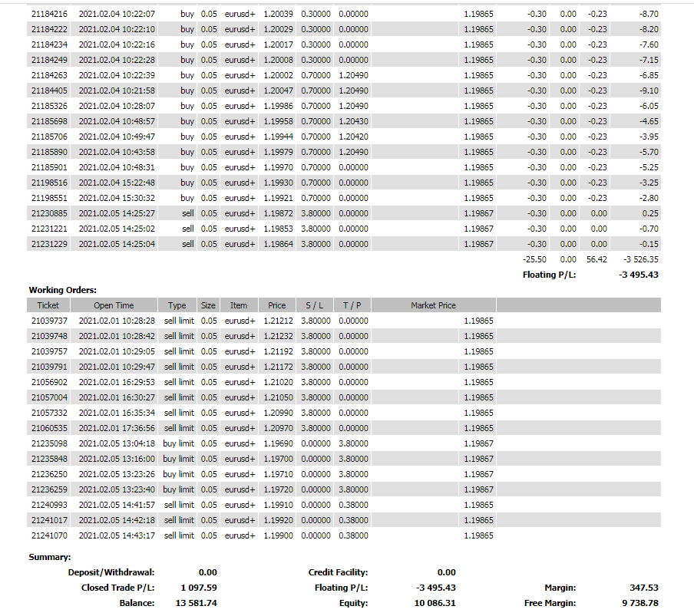
Task: Click the Free Margin value 9 738.78
Action: click(x=638, y=603)
